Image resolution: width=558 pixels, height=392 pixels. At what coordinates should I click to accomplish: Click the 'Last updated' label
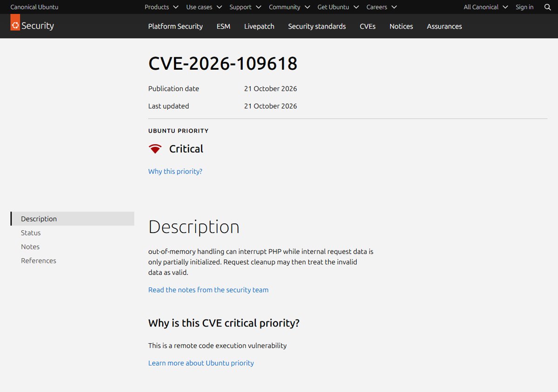168,106
